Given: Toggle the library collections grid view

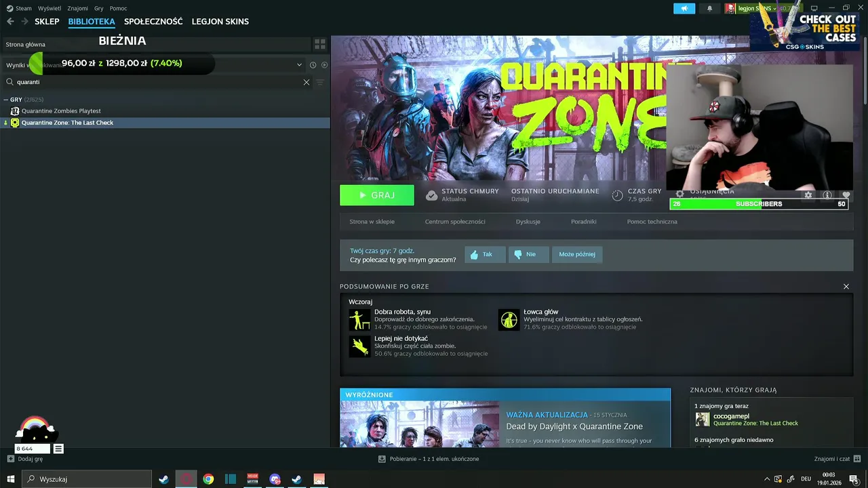Looking at the screenshot, I should 319,44.
